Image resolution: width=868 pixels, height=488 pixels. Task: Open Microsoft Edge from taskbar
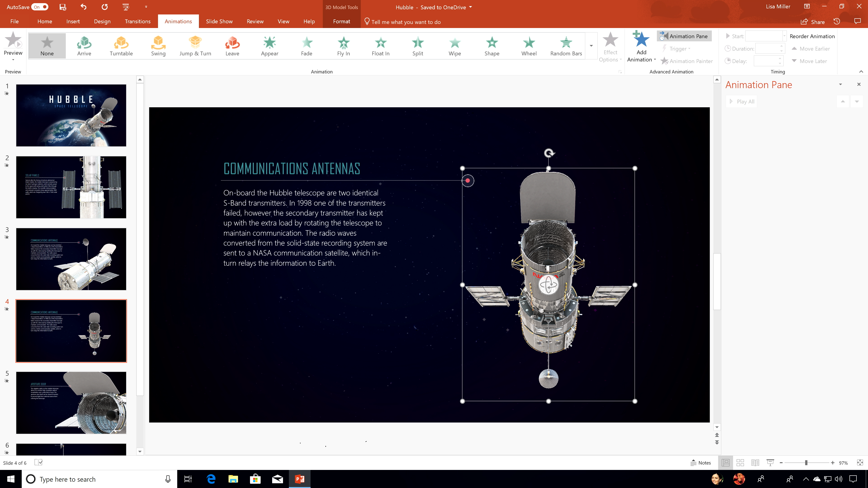(x=211, y=479)
